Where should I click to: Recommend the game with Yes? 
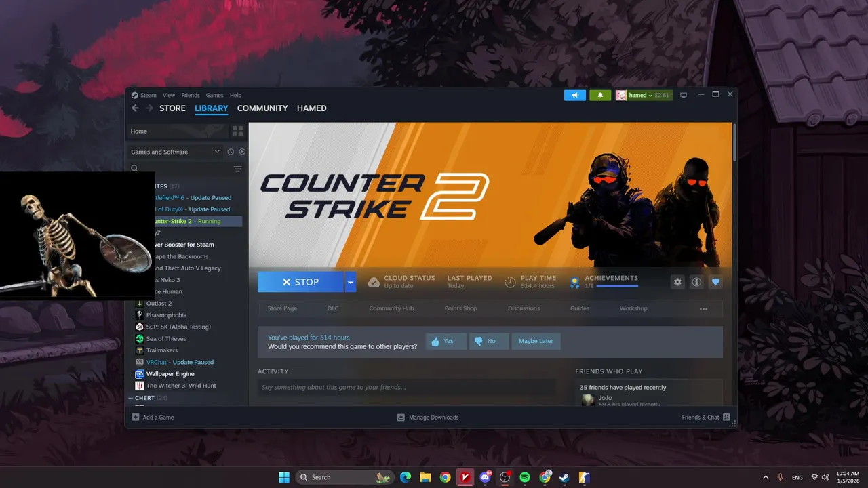tap(446, 342)
